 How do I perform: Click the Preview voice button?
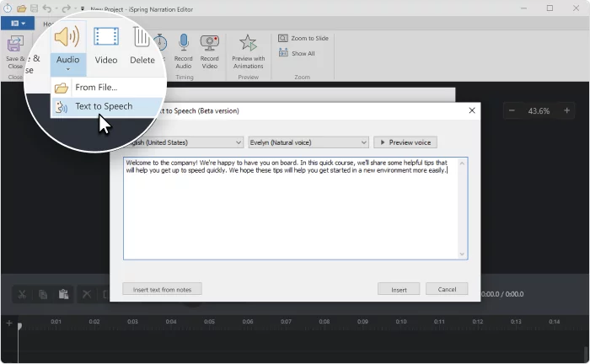pos(405,142)
